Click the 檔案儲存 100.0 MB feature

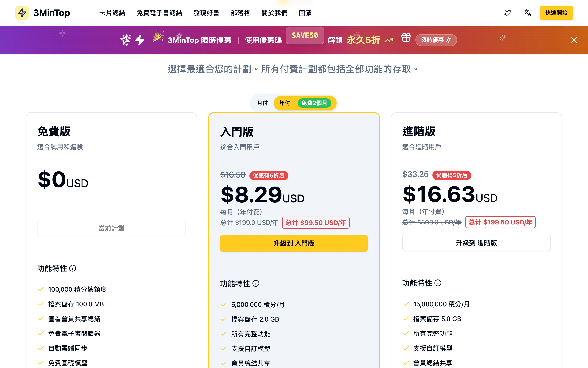pyautogui.click(x=76, y=304)
